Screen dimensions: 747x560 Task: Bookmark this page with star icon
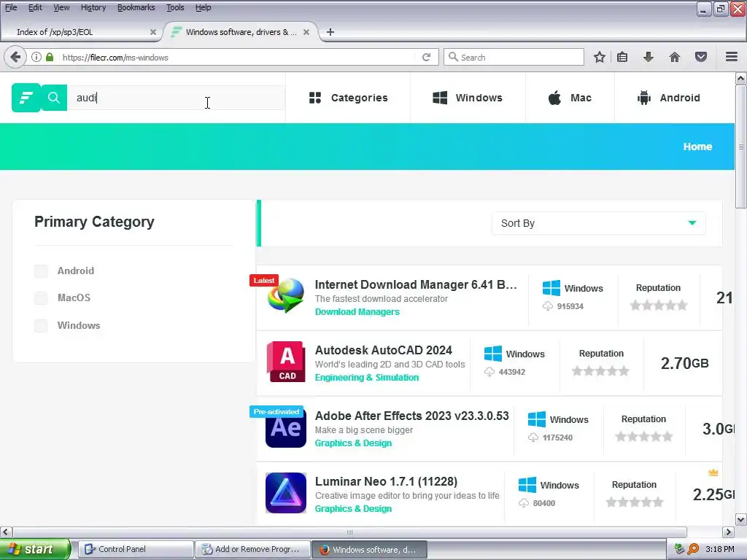click(600, 57)
